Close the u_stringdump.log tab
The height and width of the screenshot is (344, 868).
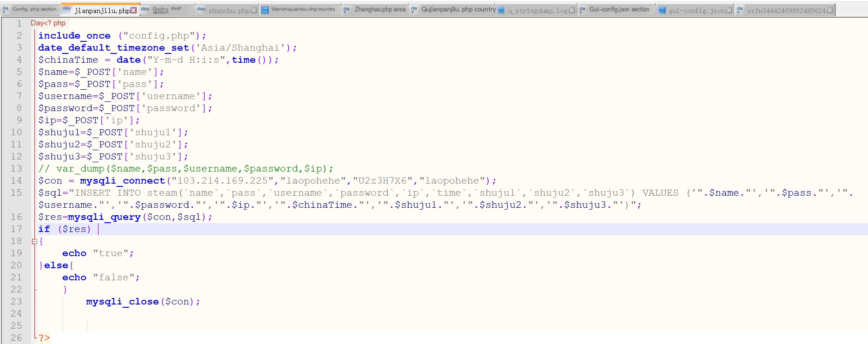pyautogui.click(x=572, y=10)
